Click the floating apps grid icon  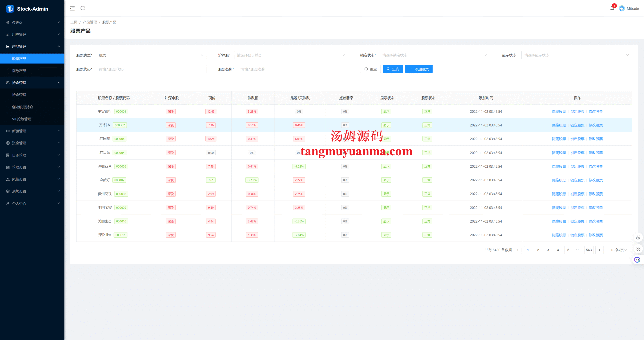(638, 249)
